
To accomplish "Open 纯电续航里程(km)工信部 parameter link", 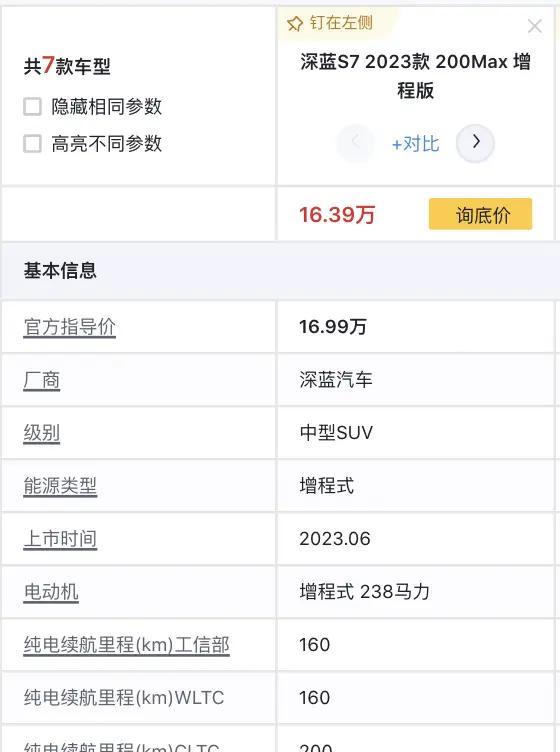I will pos(127,645).
